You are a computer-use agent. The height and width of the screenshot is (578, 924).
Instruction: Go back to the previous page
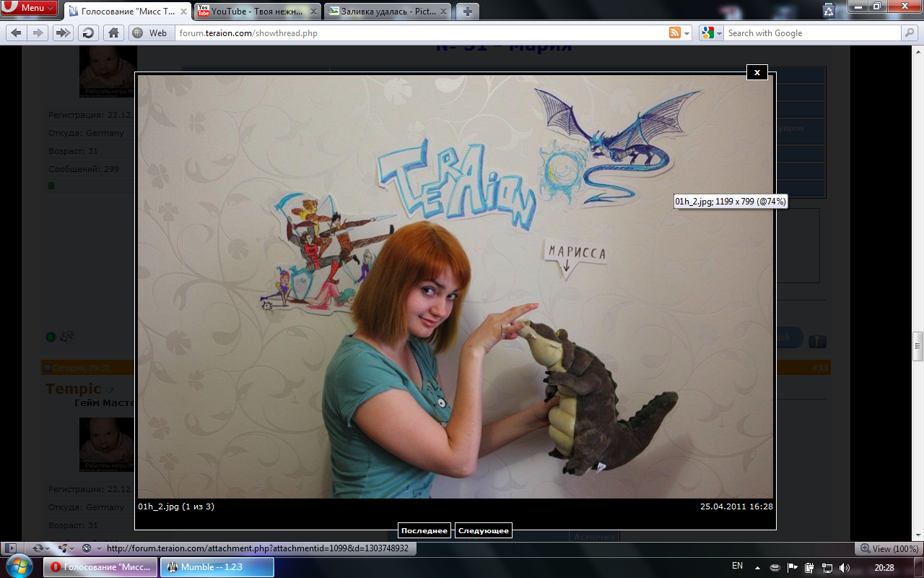click(17, 33)
